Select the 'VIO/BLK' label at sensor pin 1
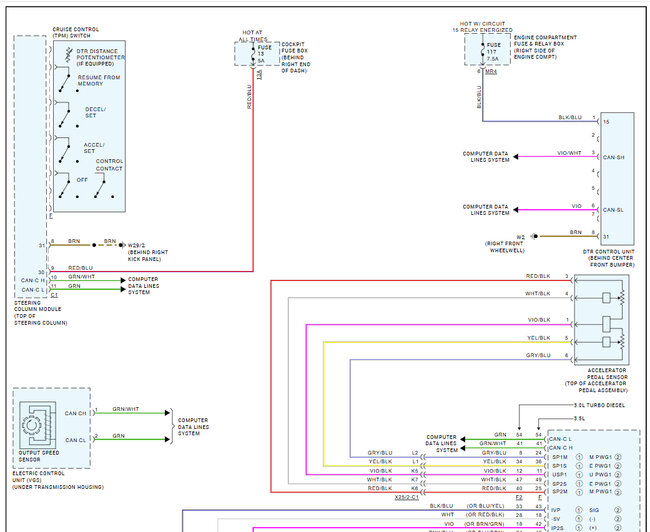This screenshot has width=650, height=532. coord(539,320)
